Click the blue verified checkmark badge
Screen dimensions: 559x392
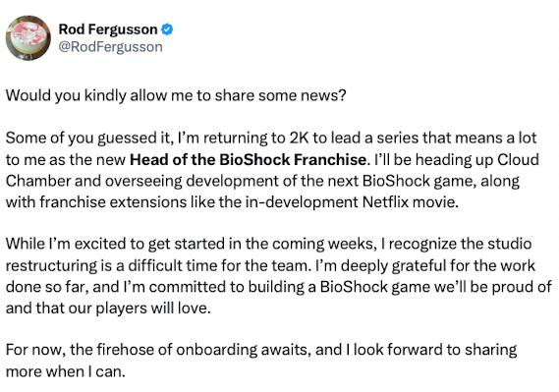(x=167, y=29)
